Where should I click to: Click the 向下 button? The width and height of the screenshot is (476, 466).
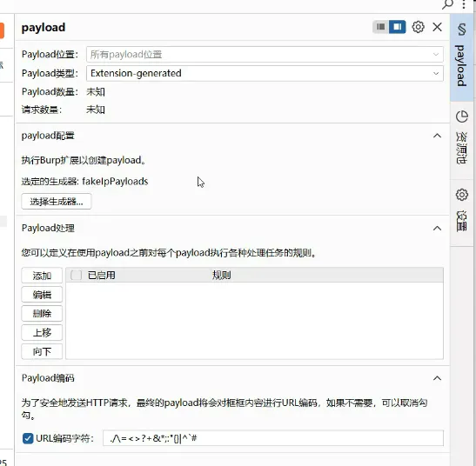click(x=42, y=351)
